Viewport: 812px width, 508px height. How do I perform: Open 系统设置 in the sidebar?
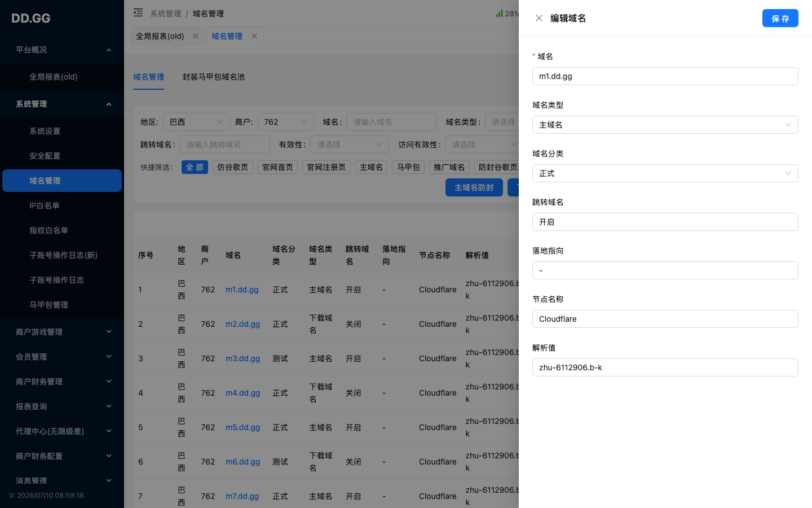coord(62,131)
